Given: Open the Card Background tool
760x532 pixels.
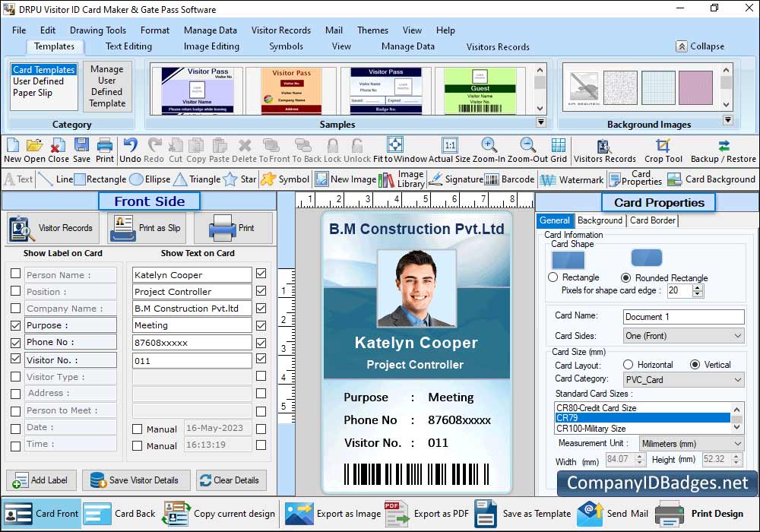Looking at the screenshot, I should click(x=711, y=179).
